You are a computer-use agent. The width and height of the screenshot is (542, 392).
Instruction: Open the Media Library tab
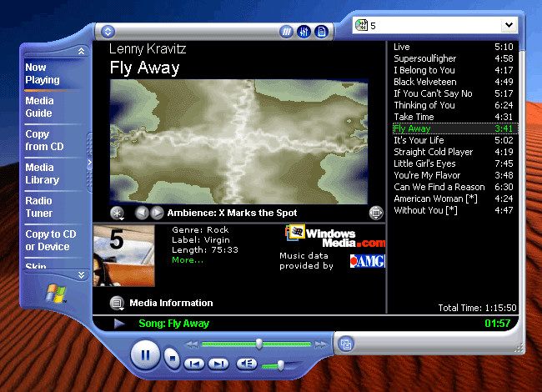pyautogui.click(x=43, y=173)
